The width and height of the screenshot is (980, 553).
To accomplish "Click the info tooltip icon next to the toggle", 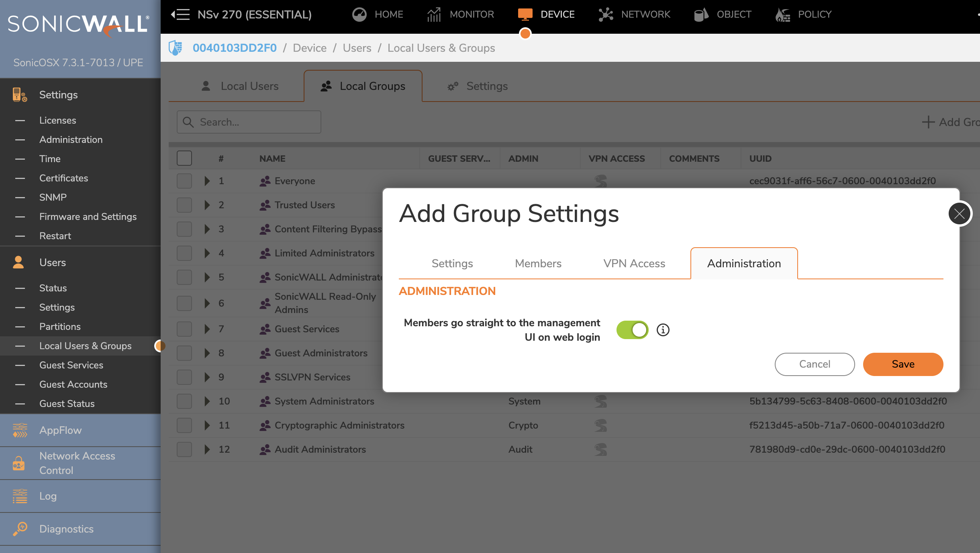I will pyautogui.click(x=662, y=329).
